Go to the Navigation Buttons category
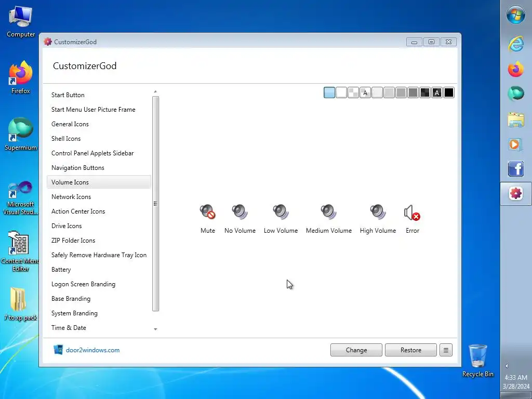 (99, 168)
